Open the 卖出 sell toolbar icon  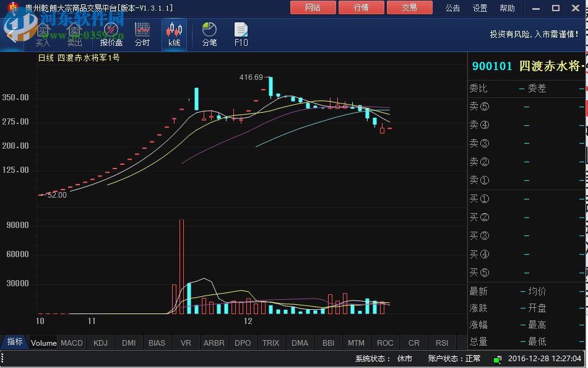pyautogui.click(x=75, y=34)
